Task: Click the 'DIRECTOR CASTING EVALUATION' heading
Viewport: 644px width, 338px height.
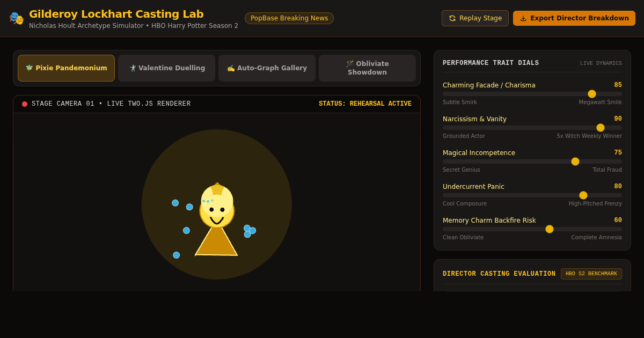Action: pos(499,274)
